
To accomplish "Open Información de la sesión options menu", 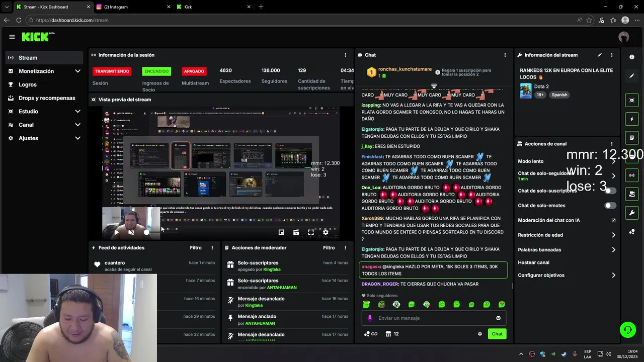I will click(x=345, y=55).
